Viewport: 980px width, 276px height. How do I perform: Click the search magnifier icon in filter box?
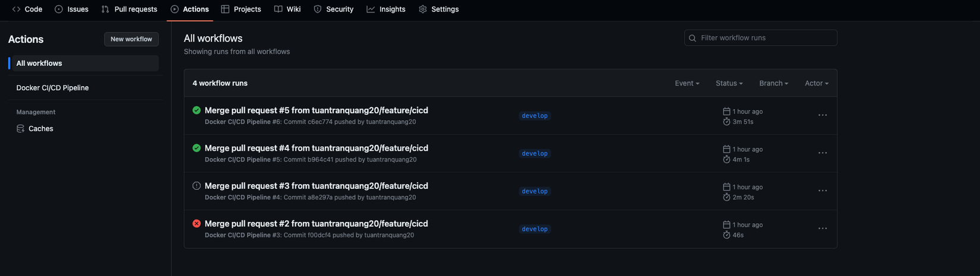(693, 38)
